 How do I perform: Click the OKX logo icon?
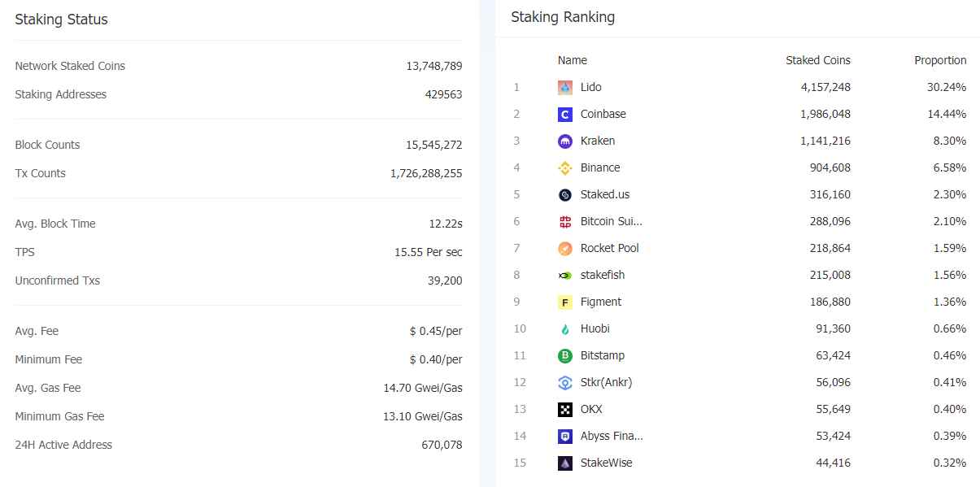point(565,409)
